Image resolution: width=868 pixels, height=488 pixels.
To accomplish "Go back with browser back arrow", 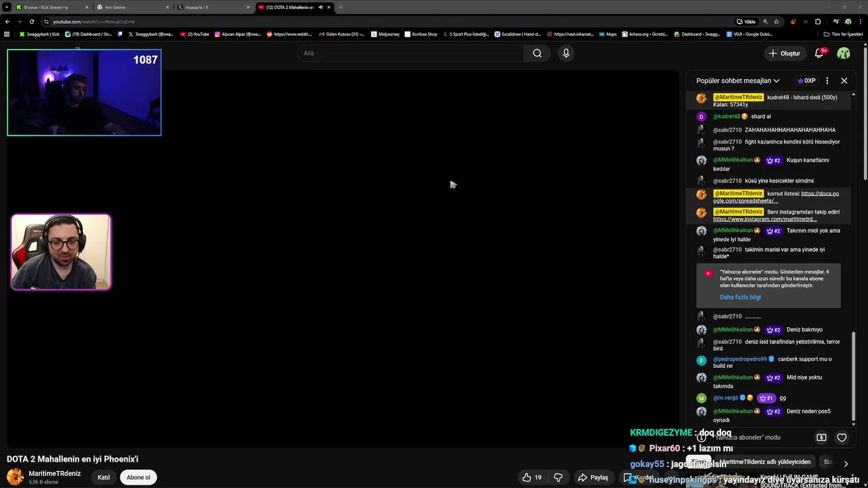I will click(x=7, y=22).
